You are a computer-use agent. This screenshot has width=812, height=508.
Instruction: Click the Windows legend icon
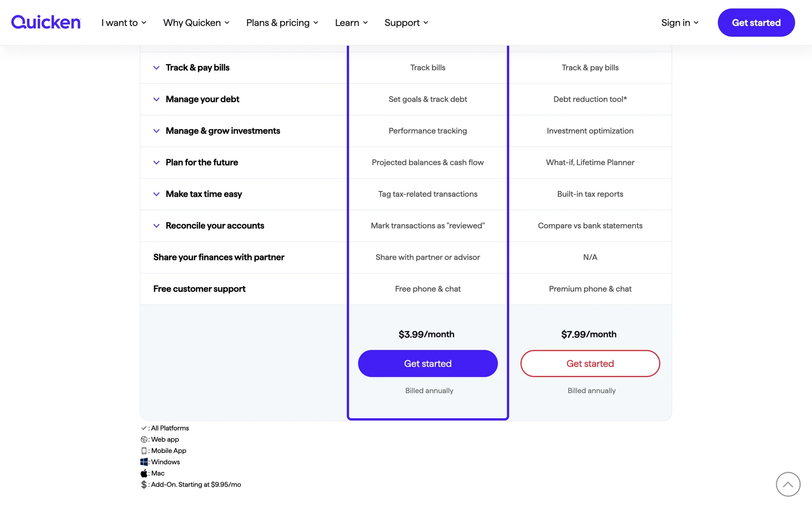click(x=144, y=462)
